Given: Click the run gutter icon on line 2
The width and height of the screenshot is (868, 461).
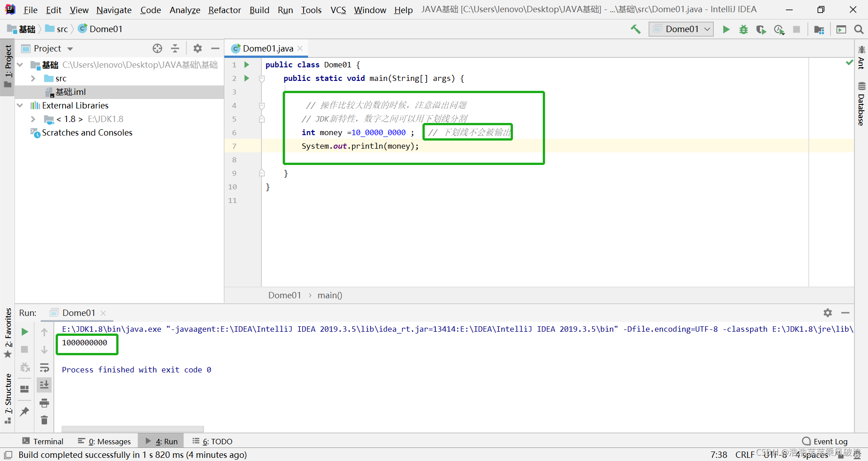Looking at the screenshot, I should click(247, 78).
